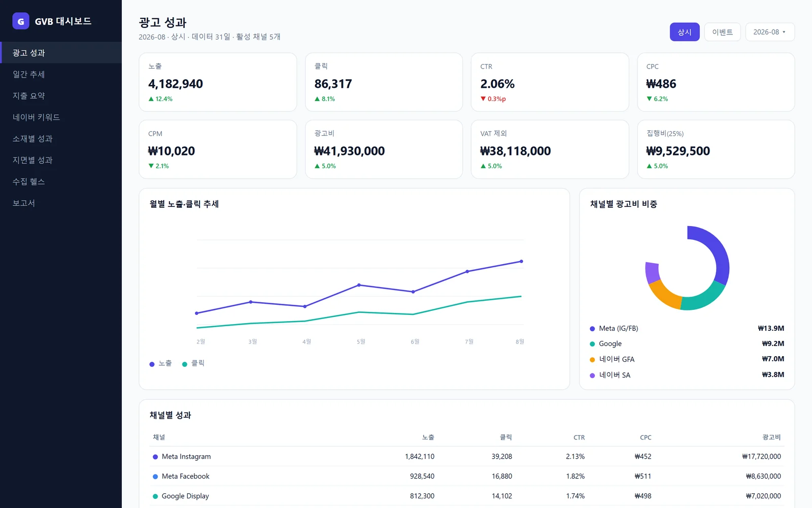Click the GVB logo icon
Image resolution: width=812 pixels, height=508 pixels.
point(21,21)
